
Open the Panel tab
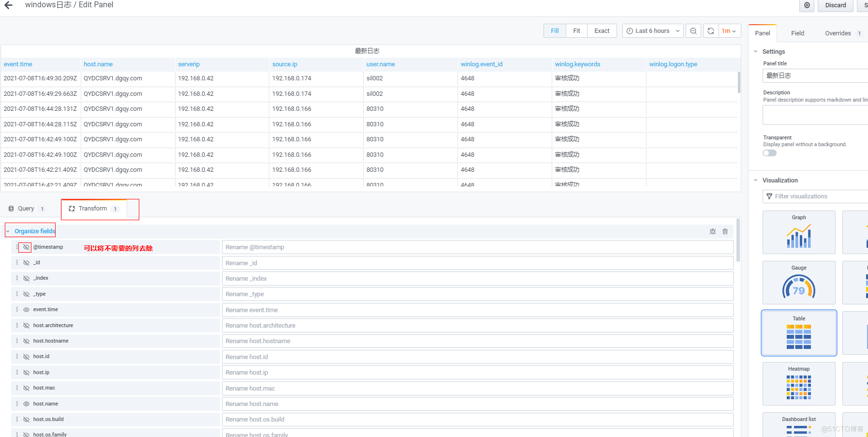click(763, 33)
